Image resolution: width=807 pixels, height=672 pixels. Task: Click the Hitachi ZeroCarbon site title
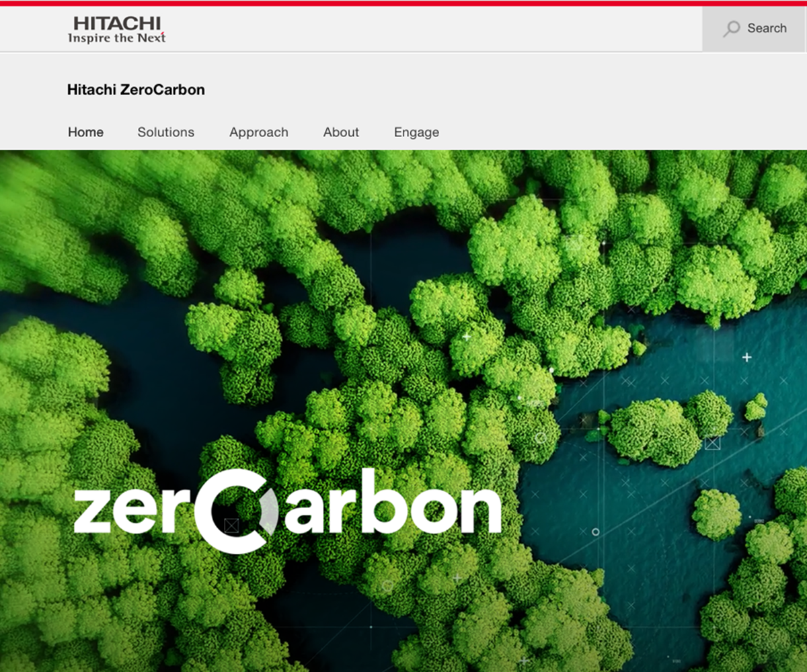(136, 89)
